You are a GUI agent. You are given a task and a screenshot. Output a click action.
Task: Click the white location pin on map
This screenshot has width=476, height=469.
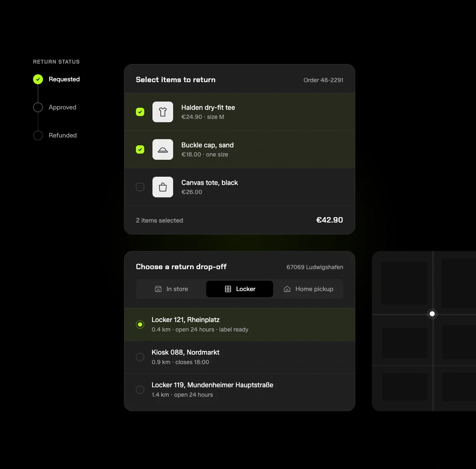[432, 314]
